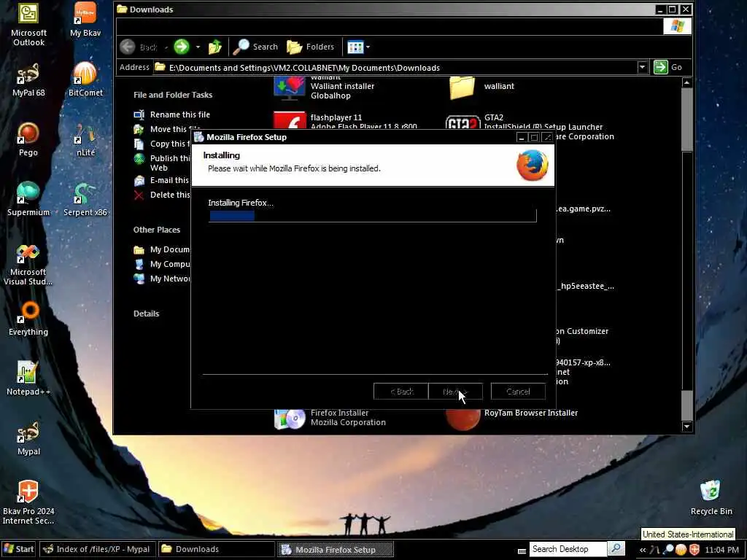Screen dimensions: 747x560
Task: Open Bkav Pro 2024 Internet Security icon
Action: pos(28,502)
